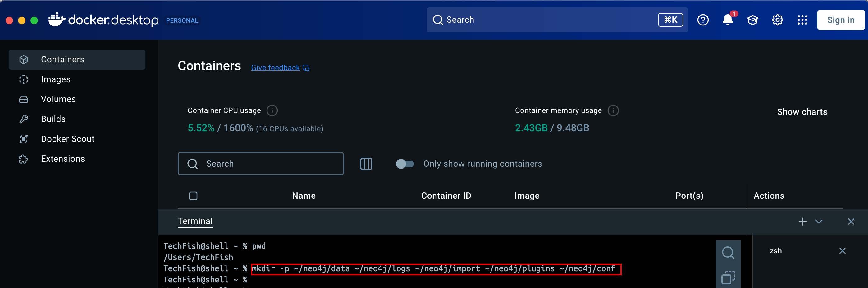Click the ⌘K shortcut badge

670,20
